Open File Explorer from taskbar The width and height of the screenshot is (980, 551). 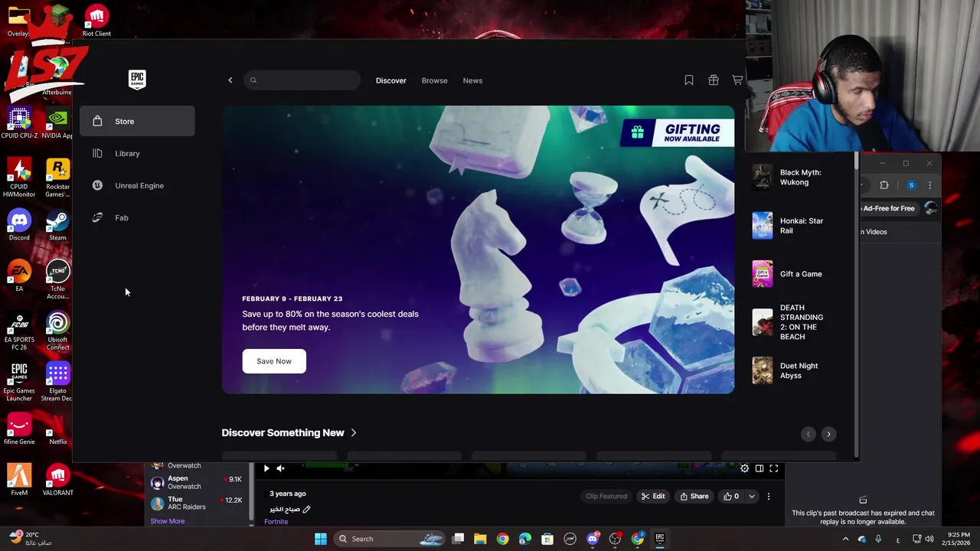point(480,539)
